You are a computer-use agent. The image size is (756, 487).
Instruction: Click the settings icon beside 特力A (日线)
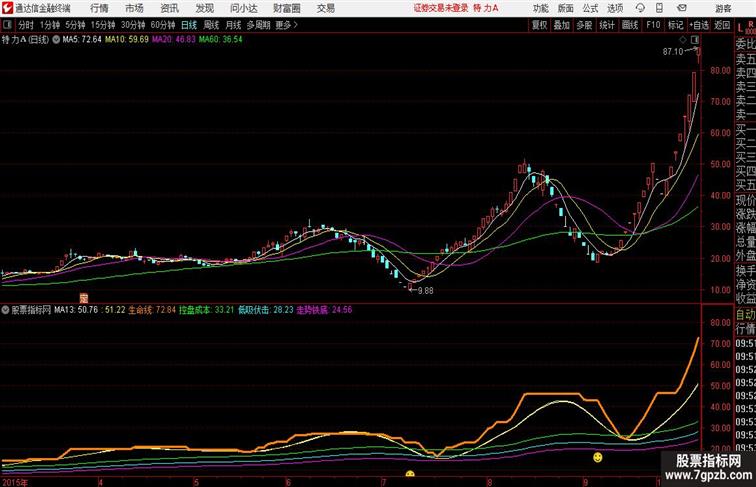[x=56, y=40]
